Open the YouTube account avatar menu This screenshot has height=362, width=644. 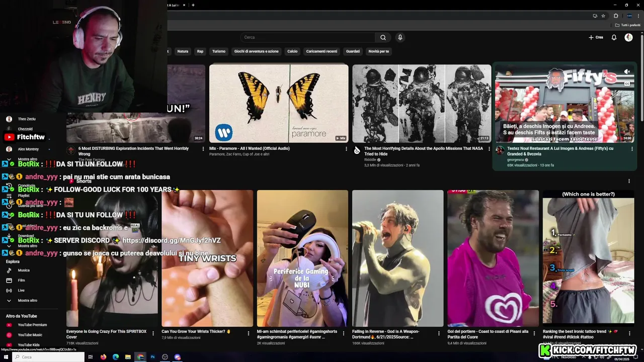click(628, 37)
